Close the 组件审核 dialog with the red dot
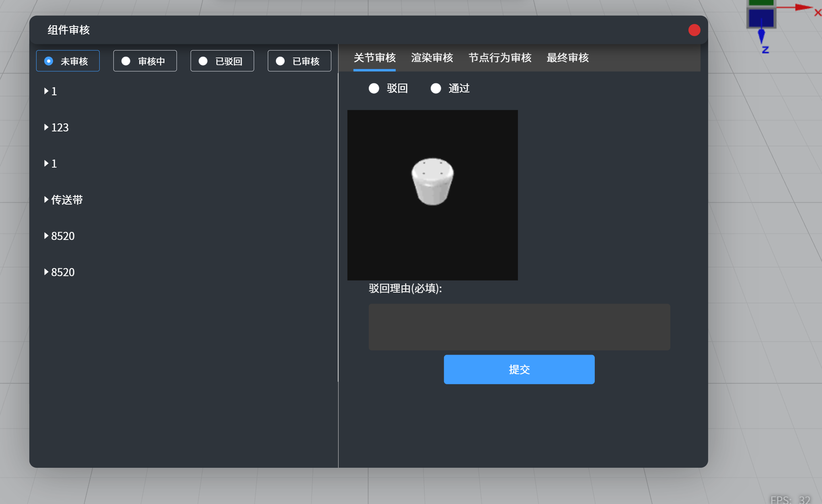Screen dimensions: 822x504 coord(694,30)
